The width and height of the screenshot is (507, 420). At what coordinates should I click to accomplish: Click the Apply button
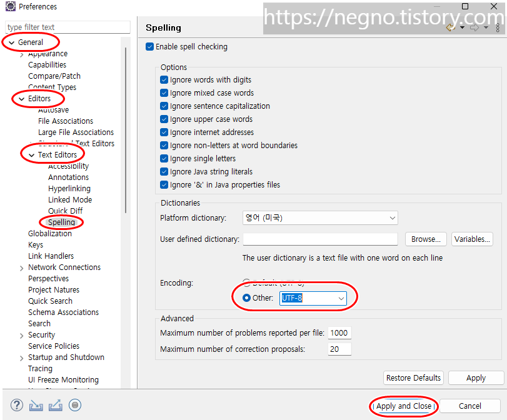coord(476,378)
